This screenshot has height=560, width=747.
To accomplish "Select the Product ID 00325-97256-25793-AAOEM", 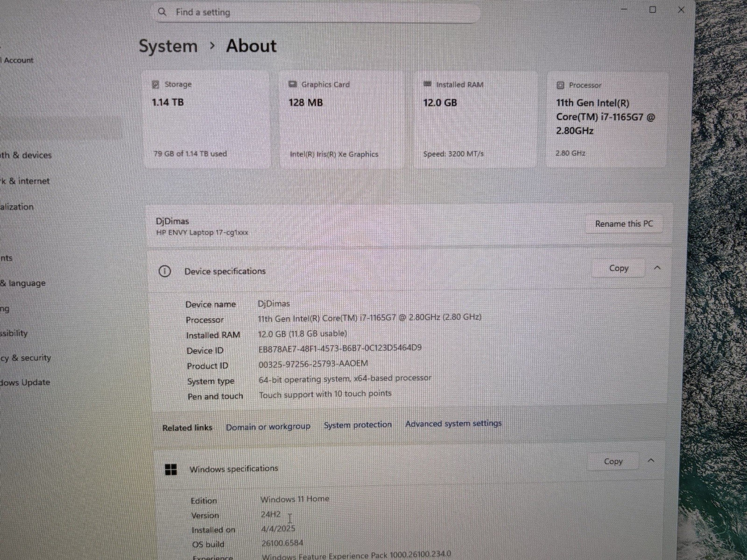I will coord(313,364).
